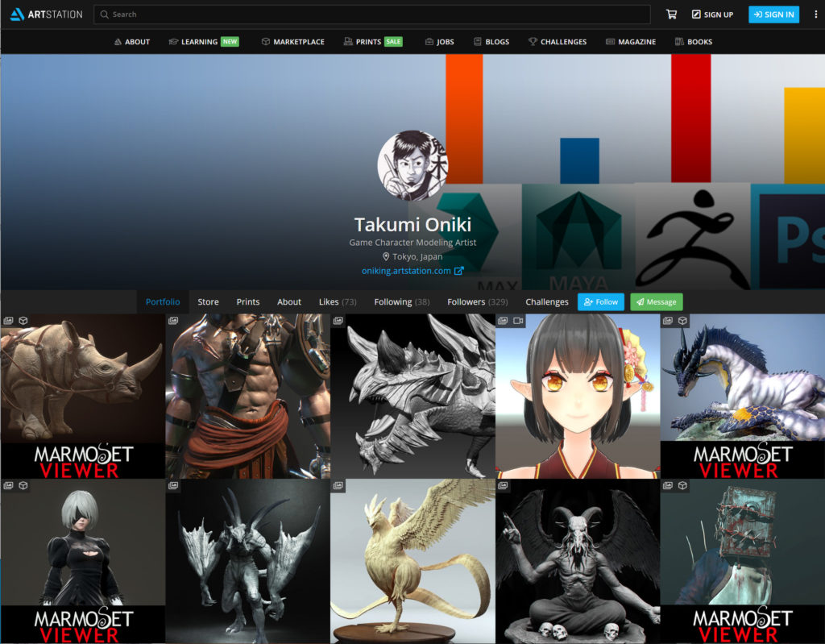This screenshot has width=825, height=644.
Task: Click the Search input field
Action: click(x=371, y=15)
